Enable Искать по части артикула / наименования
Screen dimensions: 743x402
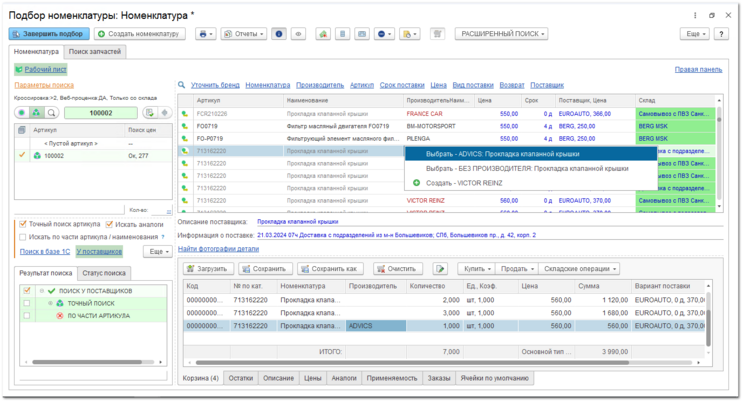(x=22, y=237)
